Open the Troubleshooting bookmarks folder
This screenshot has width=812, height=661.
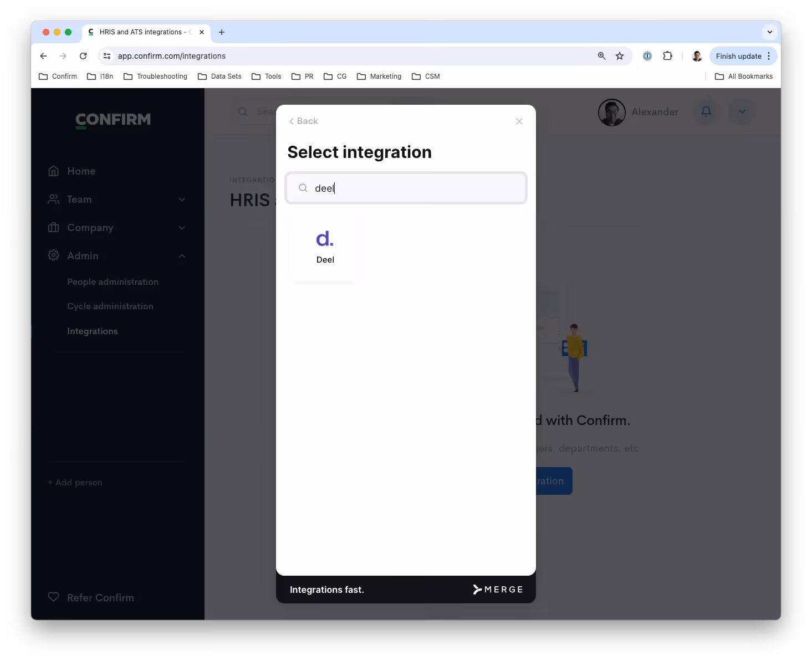[156, 76]
